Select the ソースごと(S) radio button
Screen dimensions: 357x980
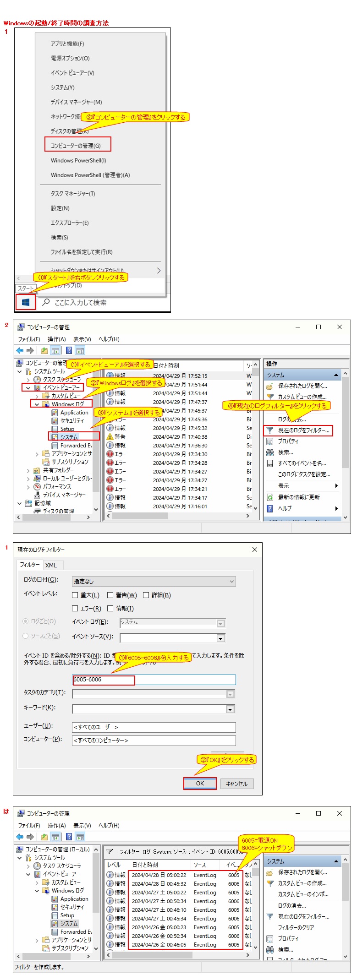click(26, 636)
